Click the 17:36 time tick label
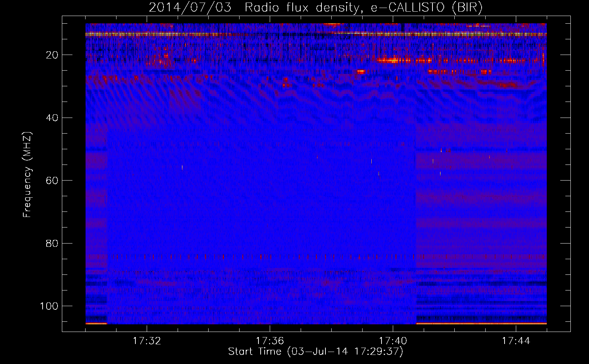Image resolution: width=589 pixels, height=364 pixels. [270, 341]
